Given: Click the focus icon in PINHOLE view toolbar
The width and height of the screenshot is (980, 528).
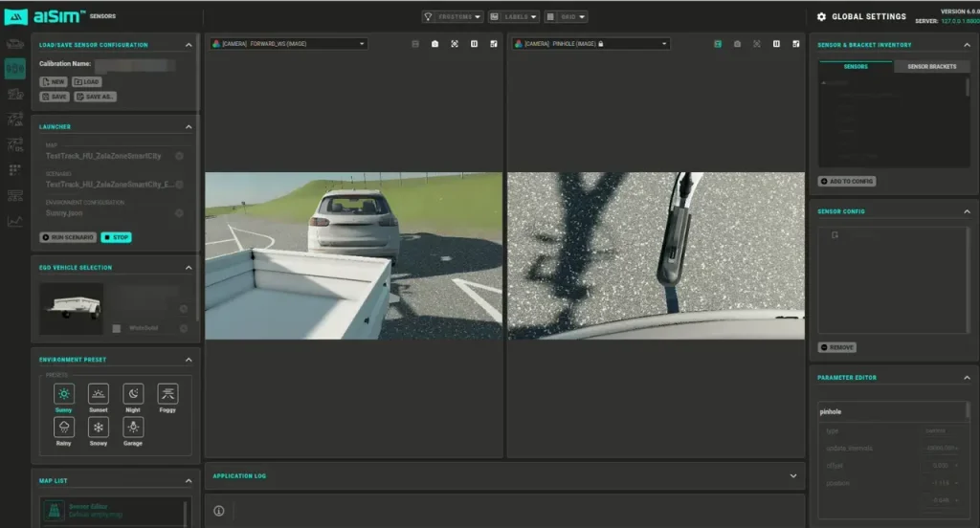Looking at the screenshot, I should (x=757, y=44).
